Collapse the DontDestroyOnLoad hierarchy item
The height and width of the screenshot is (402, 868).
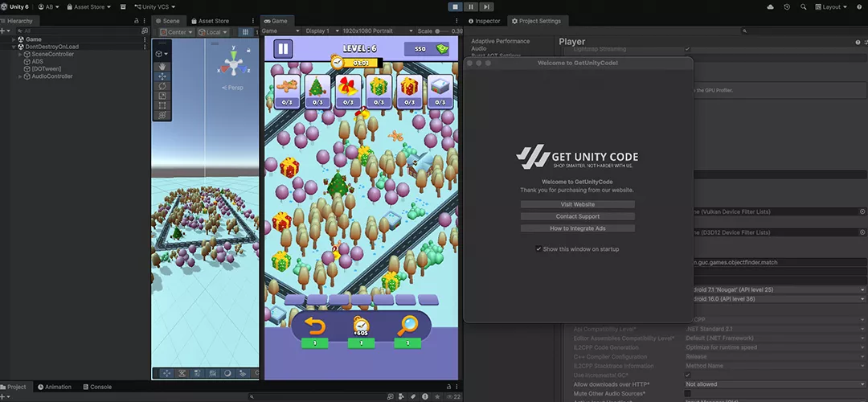coord(14,47)
